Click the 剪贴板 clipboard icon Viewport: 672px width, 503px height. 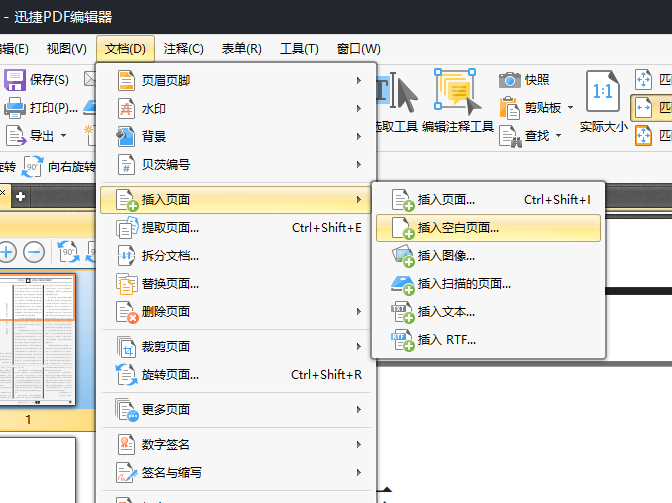(510, 108)
